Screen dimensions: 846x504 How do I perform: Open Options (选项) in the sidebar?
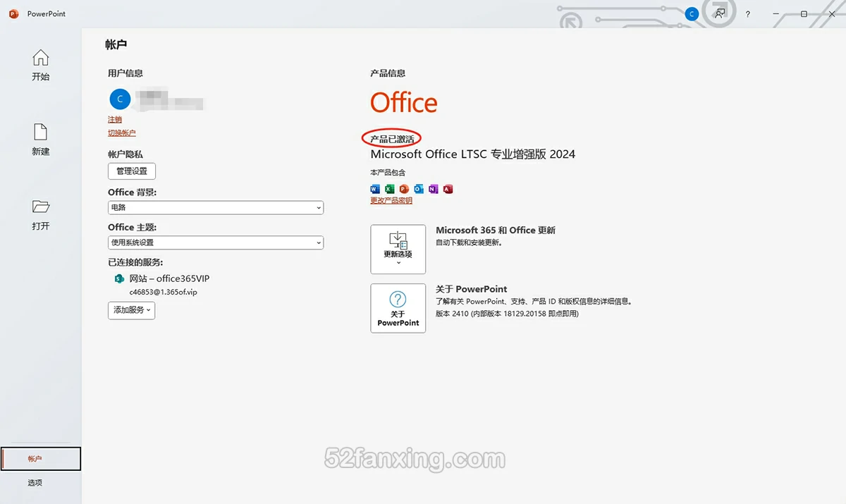35,483
